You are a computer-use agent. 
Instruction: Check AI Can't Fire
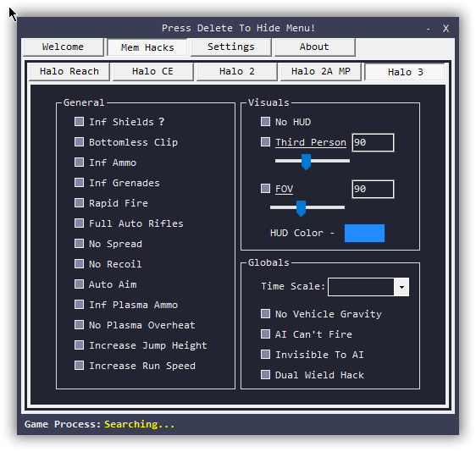point(266,334)
